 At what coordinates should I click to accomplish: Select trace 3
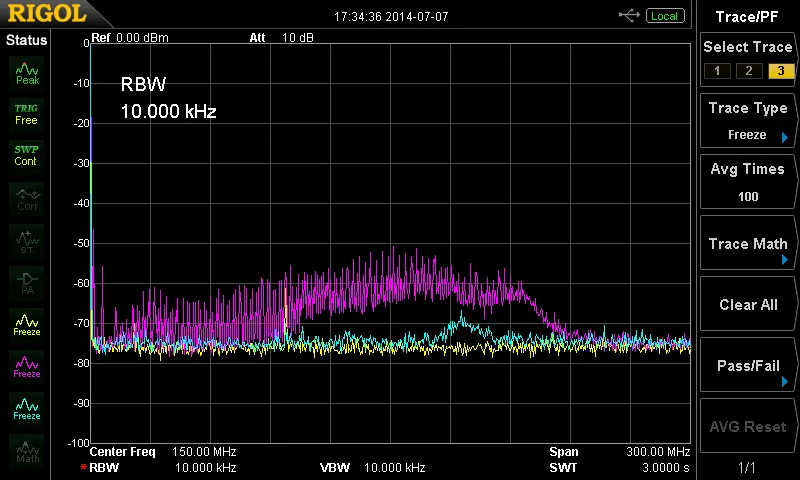[781, 71]
